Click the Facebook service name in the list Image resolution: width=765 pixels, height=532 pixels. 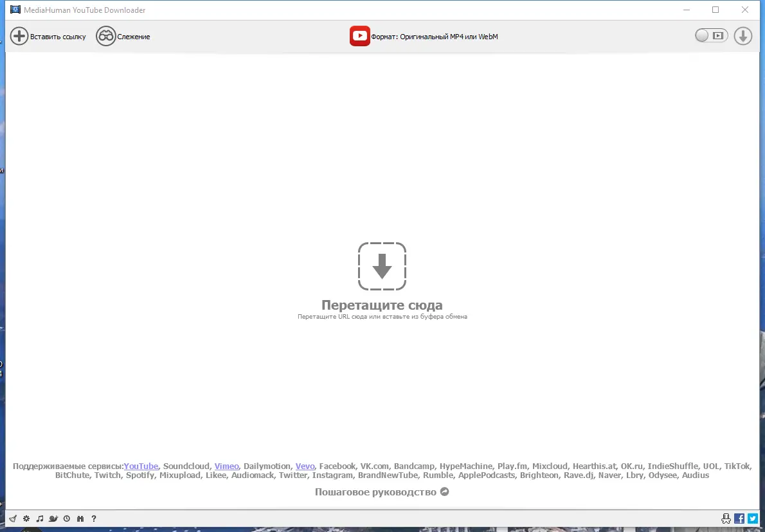click(x=337, y=466)
